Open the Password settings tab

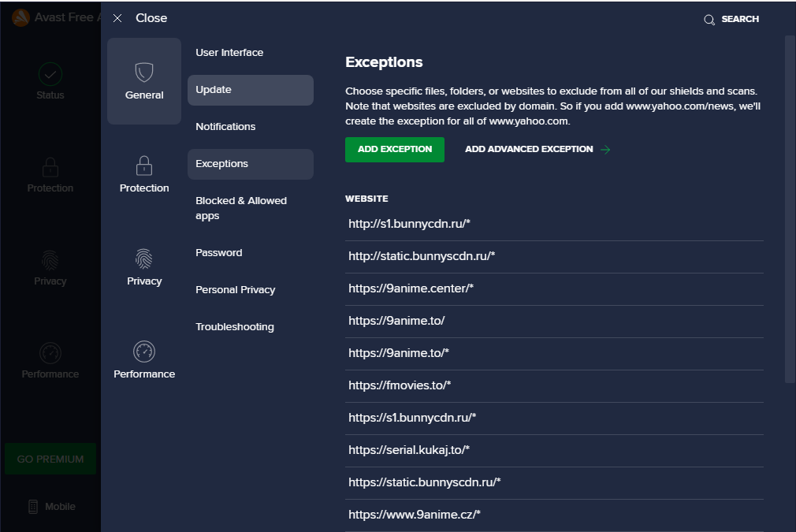(251, 253)
